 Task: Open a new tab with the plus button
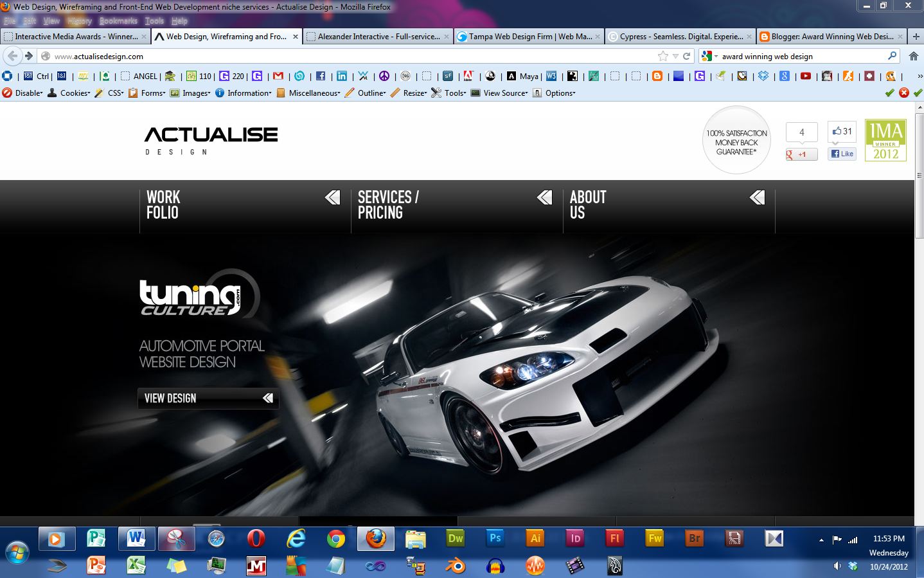[916, 37]
